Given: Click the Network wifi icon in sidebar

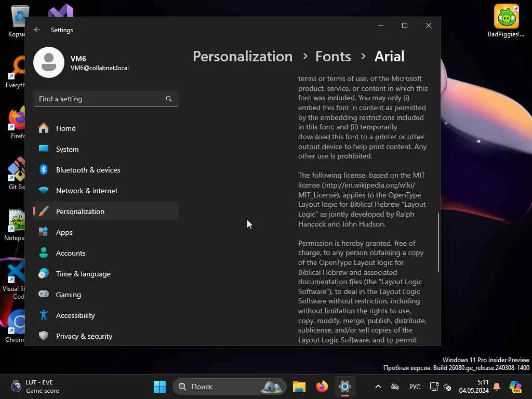Looking at the screenshot, I should [x=44, y=190].
